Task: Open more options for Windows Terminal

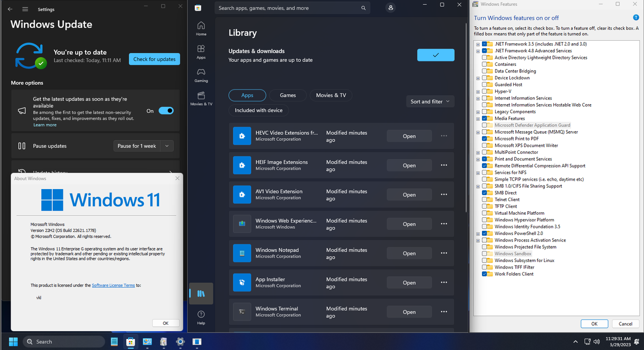Action: click(x=444, y=312)
